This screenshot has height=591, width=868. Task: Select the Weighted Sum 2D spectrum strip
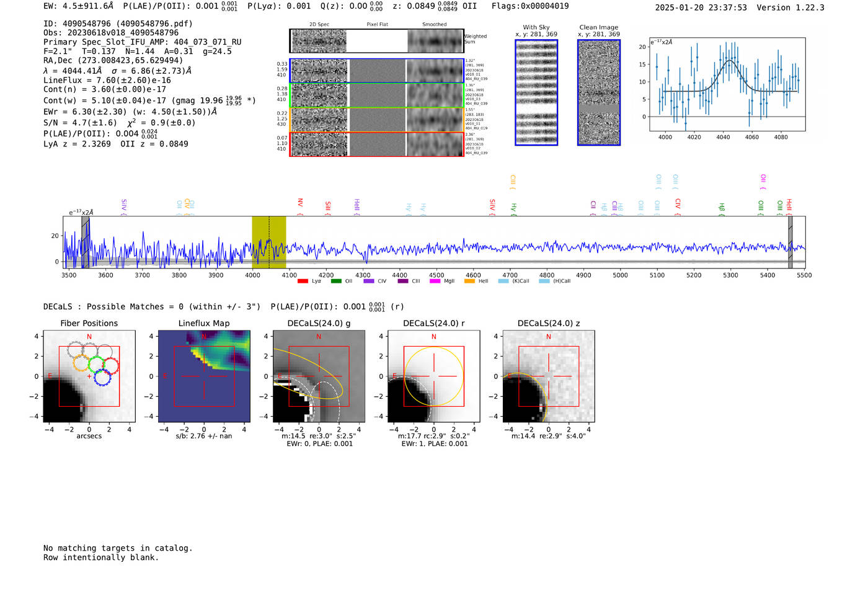376,41
